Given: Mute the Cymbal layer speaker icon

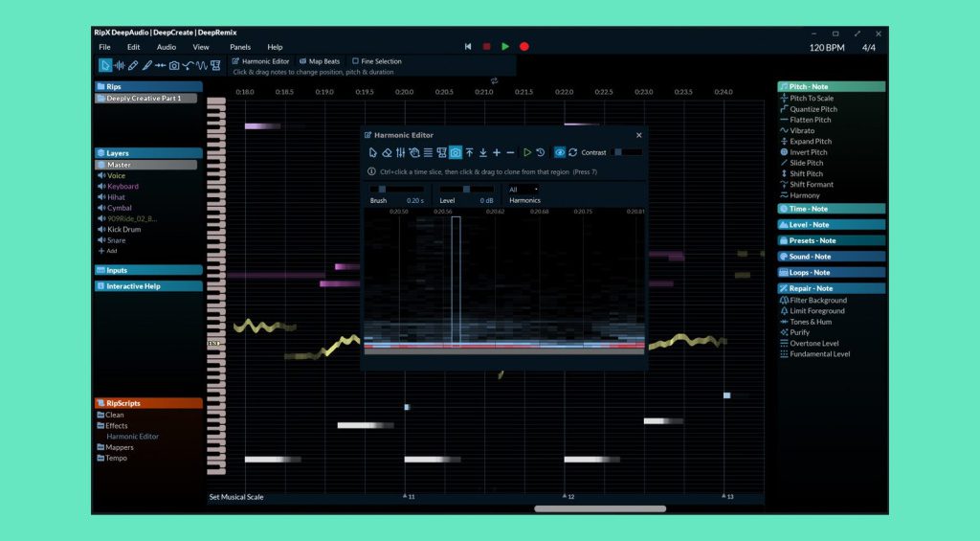Looking at the screenshot, I should click(x=101, y=208).
